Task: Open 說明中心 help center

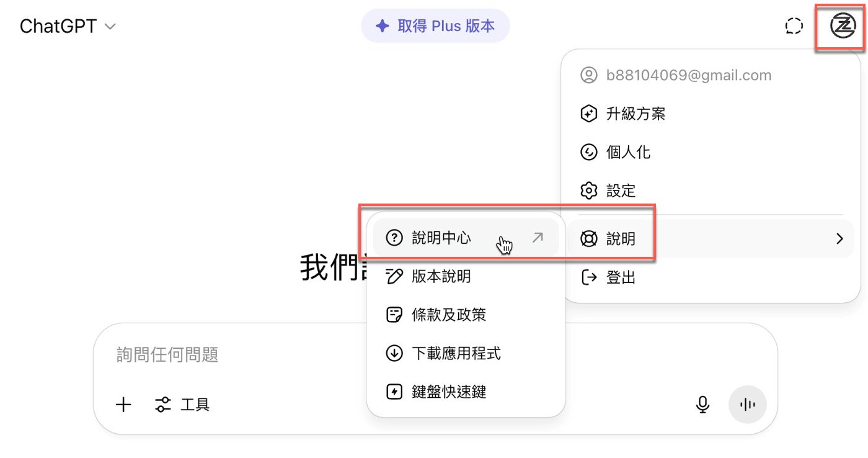Action: click(441, 238)
